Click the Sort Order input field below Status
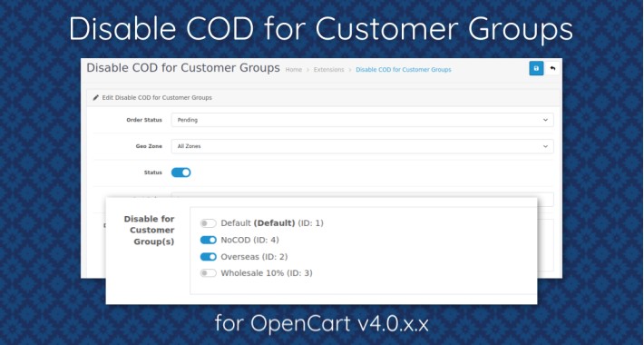 (x=362, y=199)
